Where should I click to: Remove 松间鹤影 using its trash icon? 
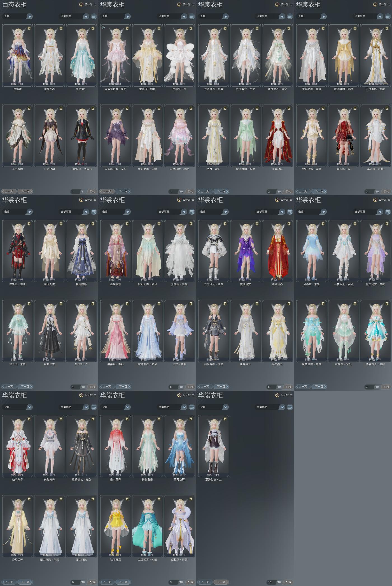click(x=93, y=223)
